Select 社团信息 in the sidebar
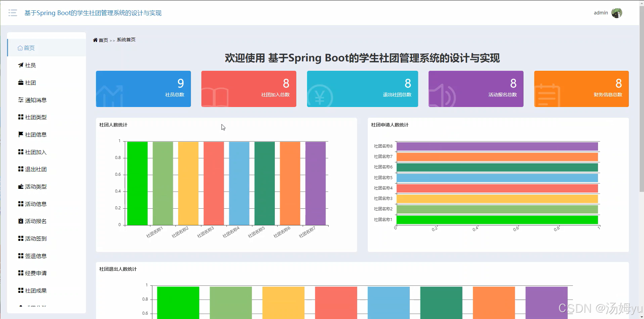644x319 pixels. pyautogui.click(x=47, y=135)
